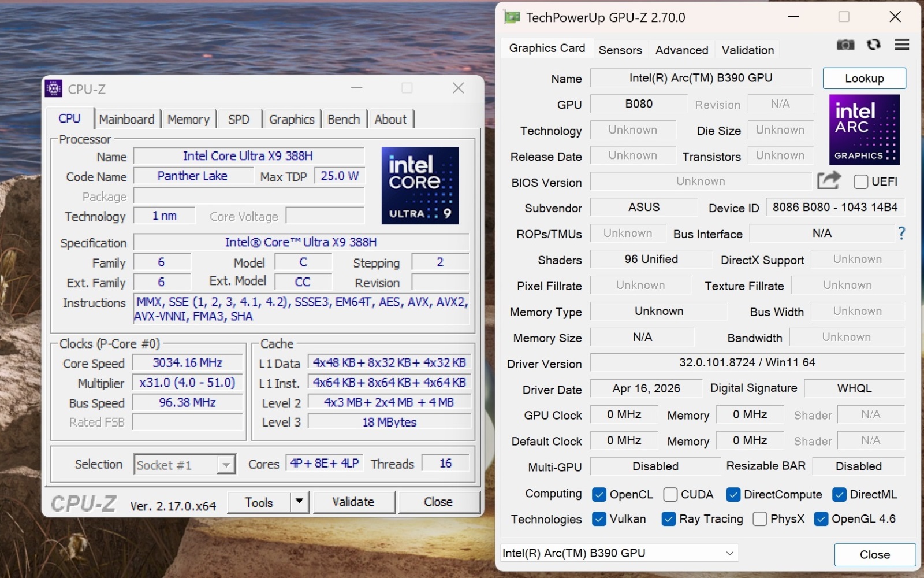Click the Cores value 4P + 8E + 4LP
The image size is (924, 578).
(324, 464)
